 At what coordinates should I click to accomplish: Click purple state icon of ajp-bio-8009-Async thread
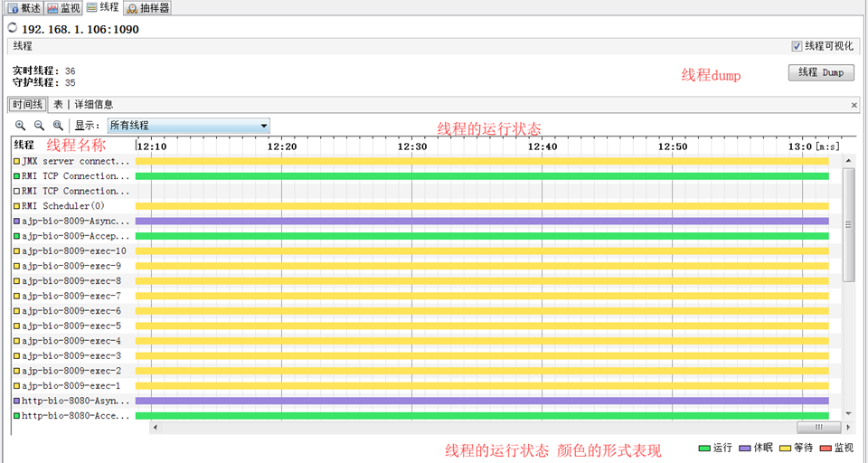tap(16, 222)
